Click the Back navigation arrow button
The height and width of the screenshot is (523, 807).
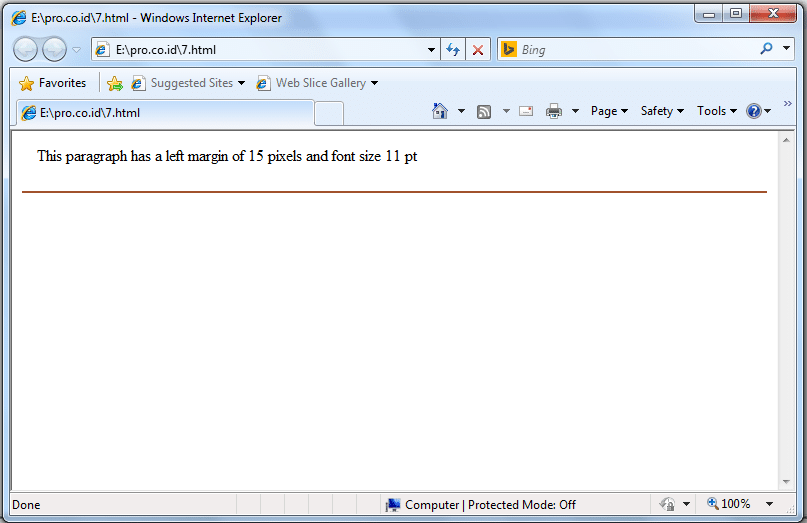pyautogui.click(x=25, y=49)
